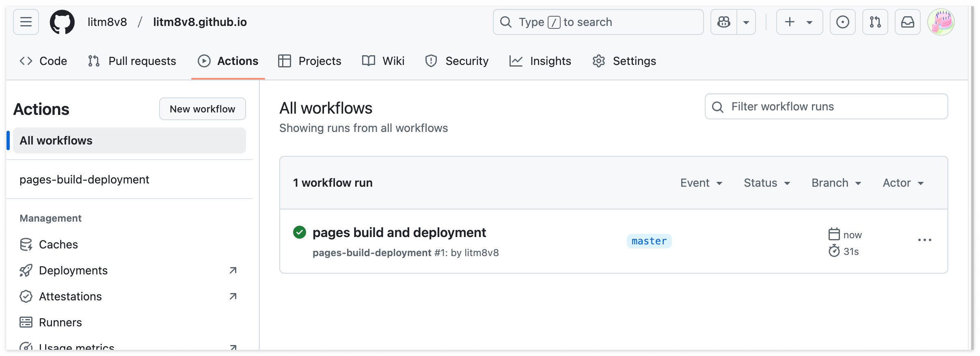980x356 pixels.
Task: Open the notifications inbox icon
Action: coord(908,22)
